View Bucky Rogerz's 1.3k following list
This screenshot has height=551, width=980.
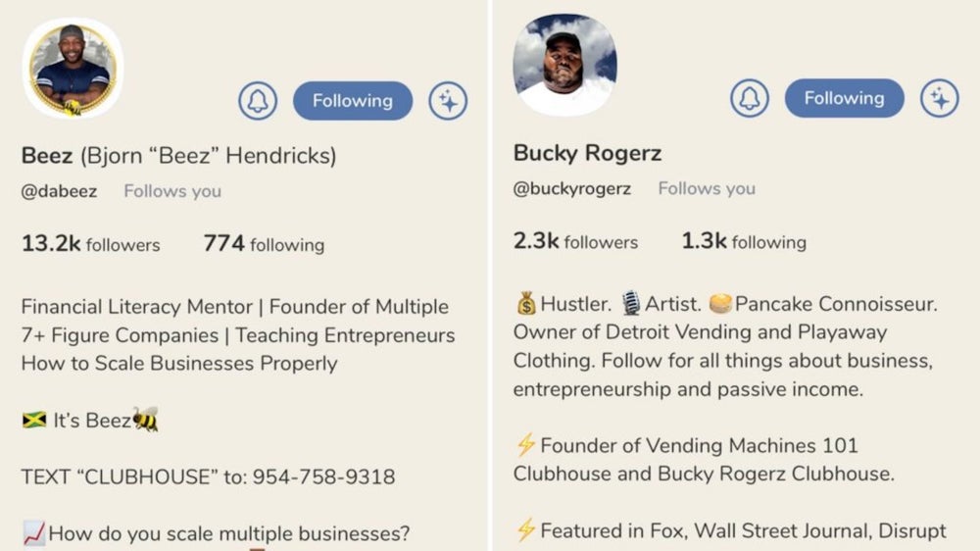(x=744, y=241)
